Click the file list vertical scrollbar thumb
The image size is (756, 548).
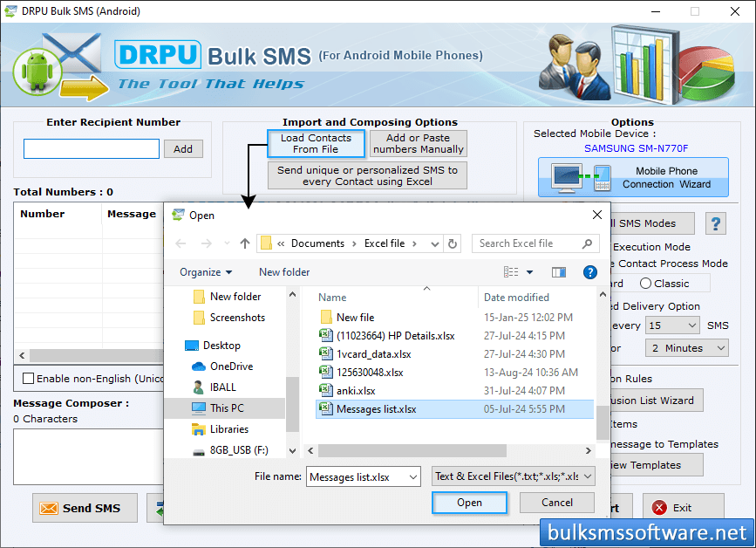[x=603, y=422]
